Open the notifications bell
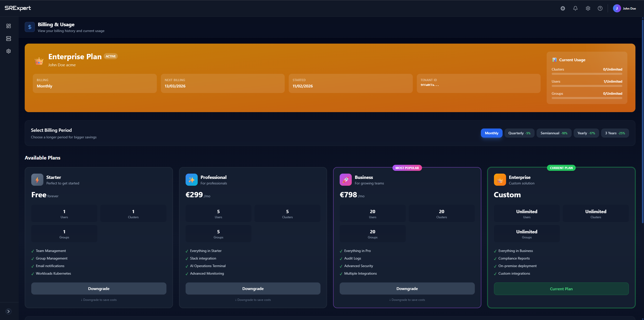The width and height of the screenshot is (644, 320). coord(575,8)
